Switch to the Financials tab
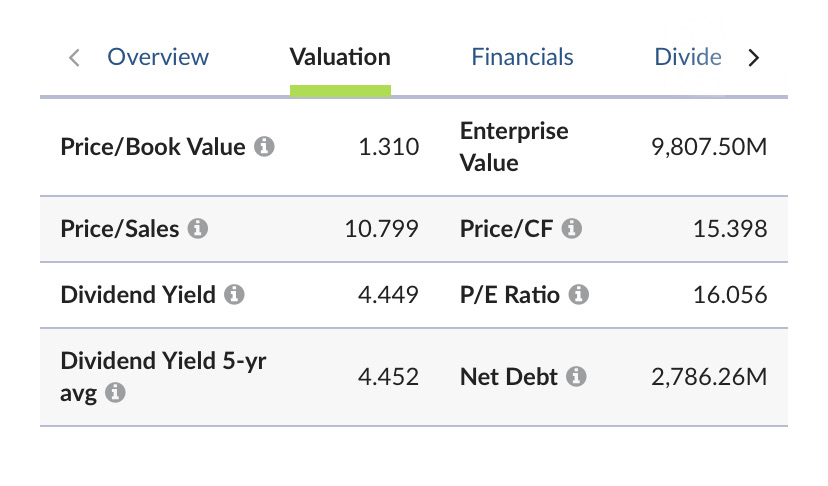 click(x=522, y=57)
